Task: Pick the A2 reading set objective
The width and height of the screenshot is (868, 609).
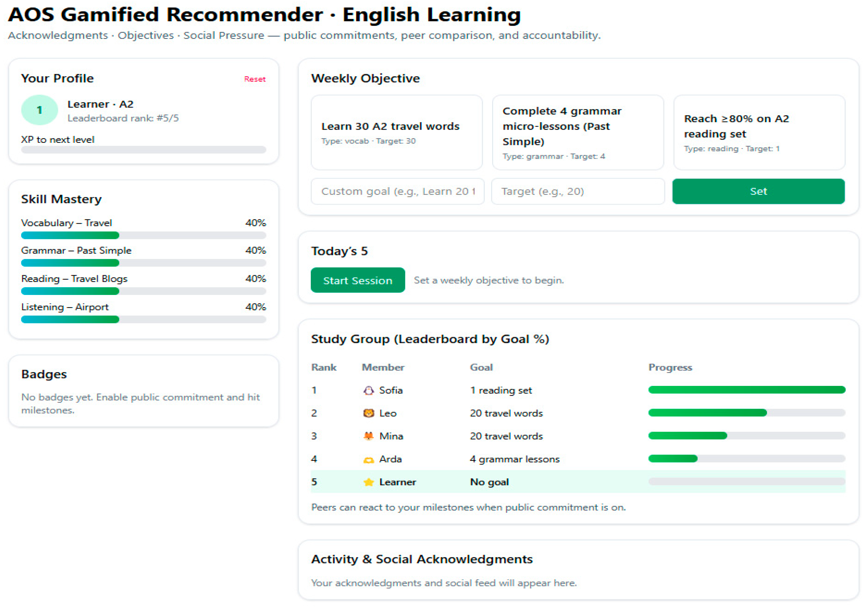Action: pyautogui.click(x=759, y=132)
